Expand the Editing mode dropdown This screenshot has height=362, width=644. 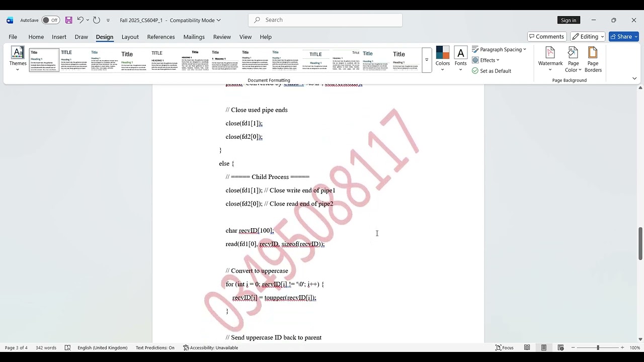pyautogui.click(x=588, y=37)
